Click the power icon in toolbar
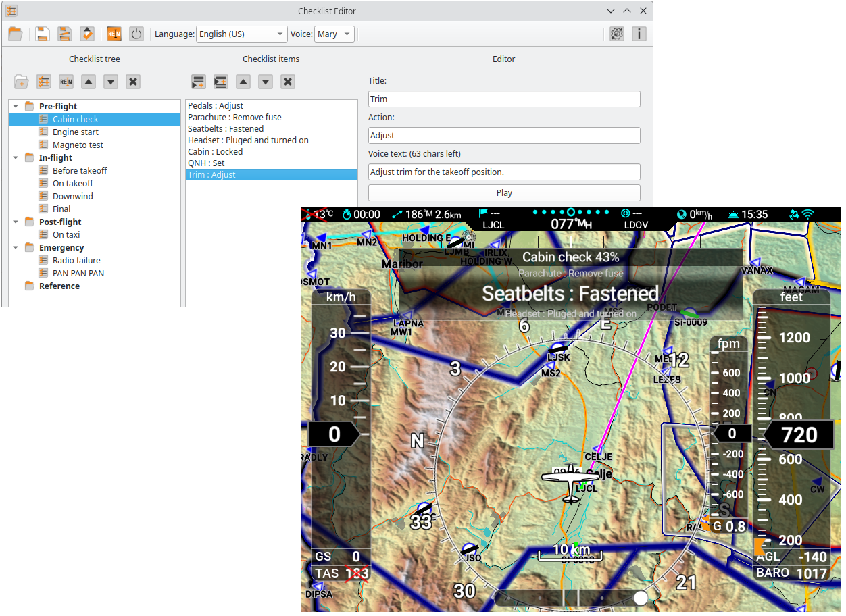Image resolution: width=846 pixels, height=616 pixels. [136, 34]
